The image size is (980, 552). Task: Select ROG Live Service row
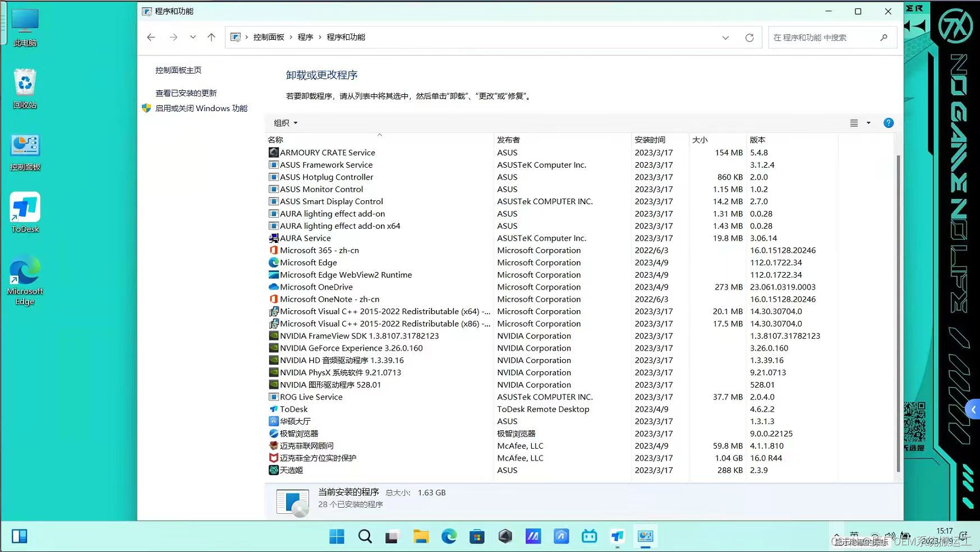click(x=553, y=397)
